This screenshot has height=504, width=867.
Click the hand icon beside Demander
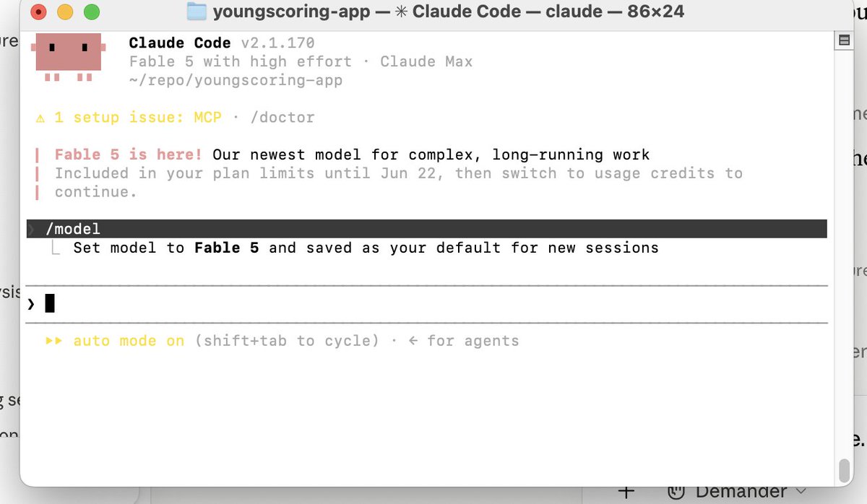click(x=676, y=492)
